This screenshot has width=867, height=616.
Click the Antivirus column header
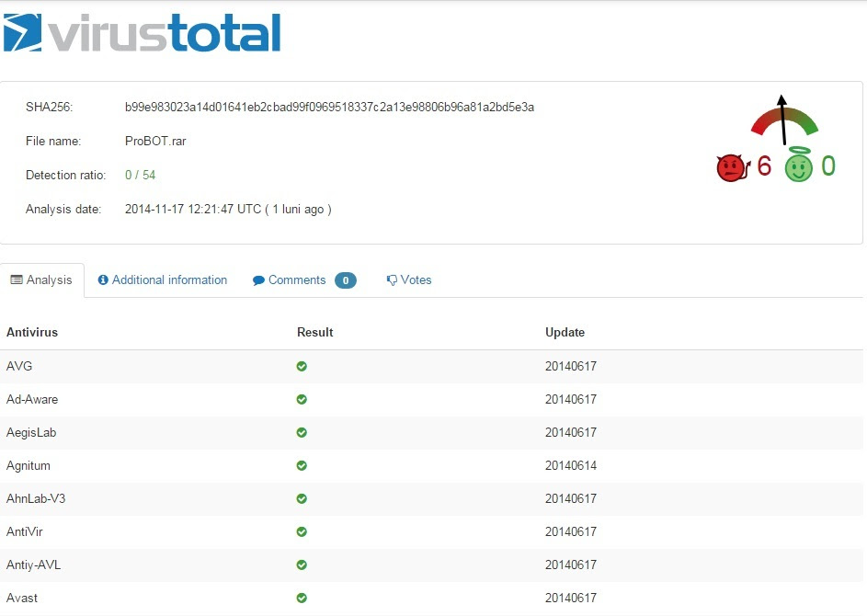[32, 332]
